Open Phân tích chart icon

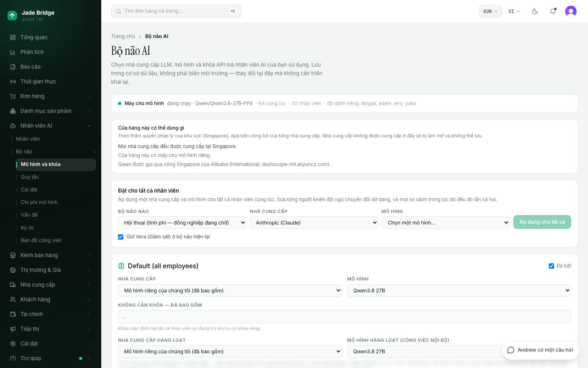tap(13, 52)
